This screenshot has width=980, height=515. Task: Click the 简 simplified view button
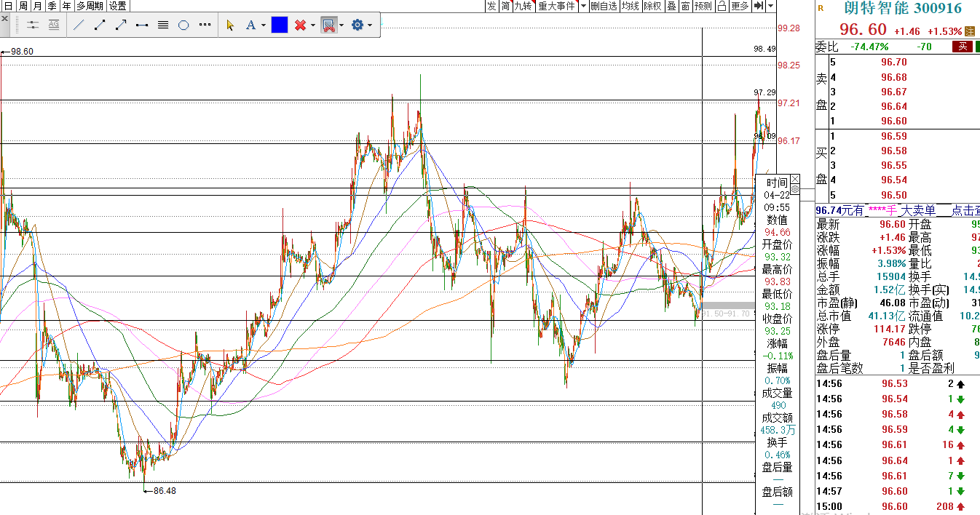point(505,6)
